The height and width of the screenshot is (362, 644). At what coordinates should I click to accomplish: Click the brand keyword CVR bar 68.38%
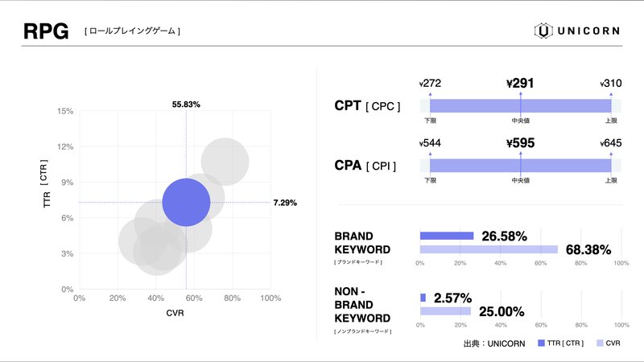tap(489, 249)
